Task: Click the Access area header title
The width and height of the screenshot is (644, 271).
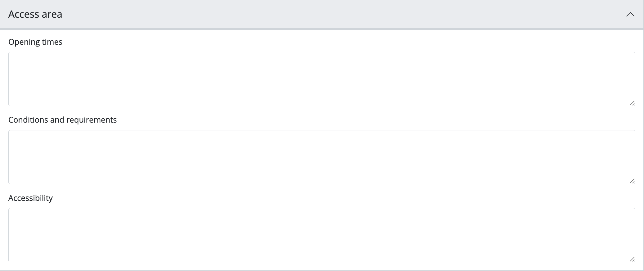Action: click(x=35, y=14)
